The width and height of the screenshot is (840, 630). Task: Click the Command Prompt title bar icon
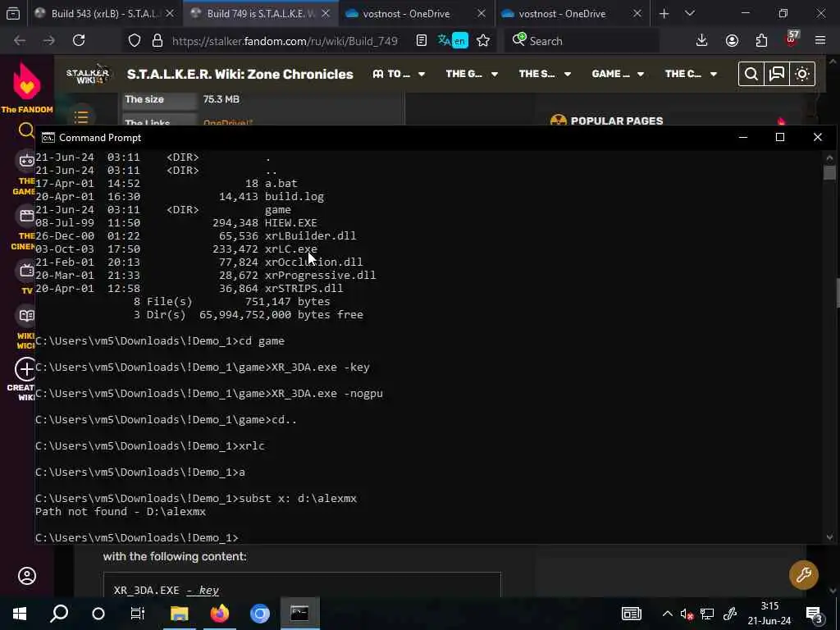point(48,138)
